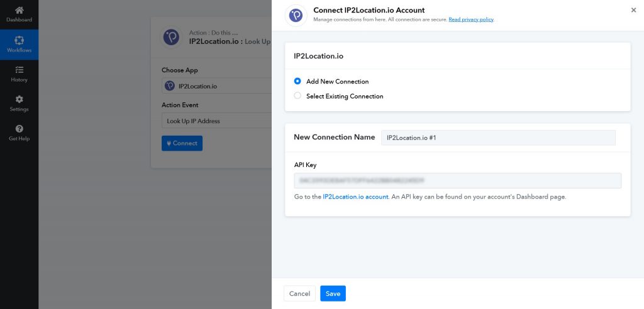
Task: Open the Read privacy policy link
Action: point(471,19)
